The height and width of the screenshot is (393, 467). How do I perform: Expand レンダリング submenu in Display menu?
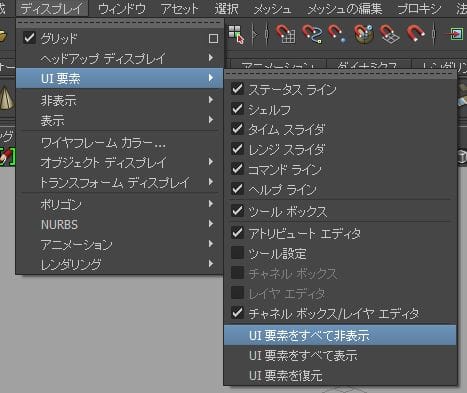120,265
